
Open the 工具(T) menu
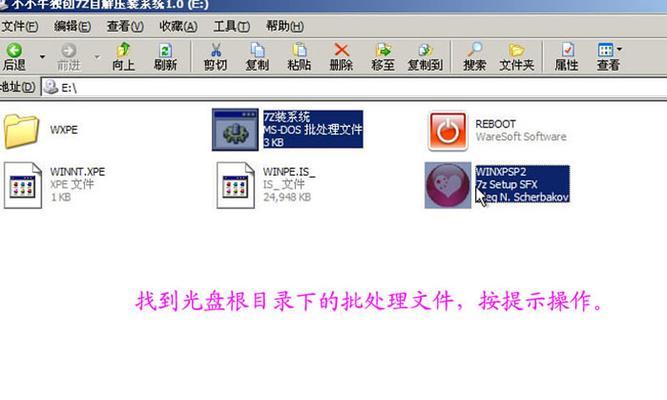tap(231, 26)
